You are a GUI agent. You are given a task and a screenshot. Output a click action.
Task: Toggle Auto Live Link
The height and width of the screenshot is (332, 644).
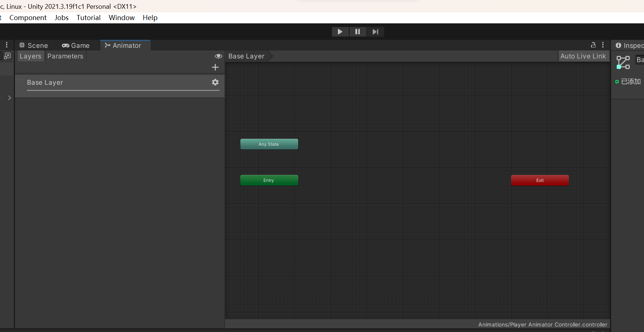[583, 56]
